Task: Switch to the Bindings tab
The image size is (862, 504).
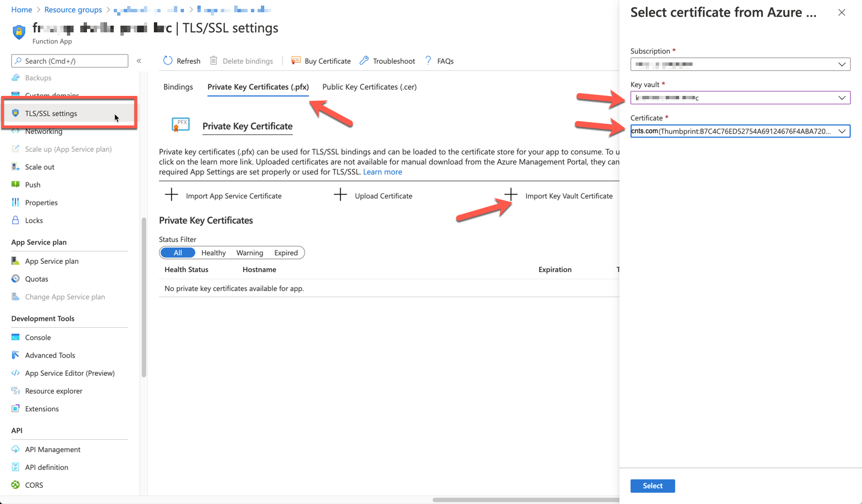Action: pos(178,87)
